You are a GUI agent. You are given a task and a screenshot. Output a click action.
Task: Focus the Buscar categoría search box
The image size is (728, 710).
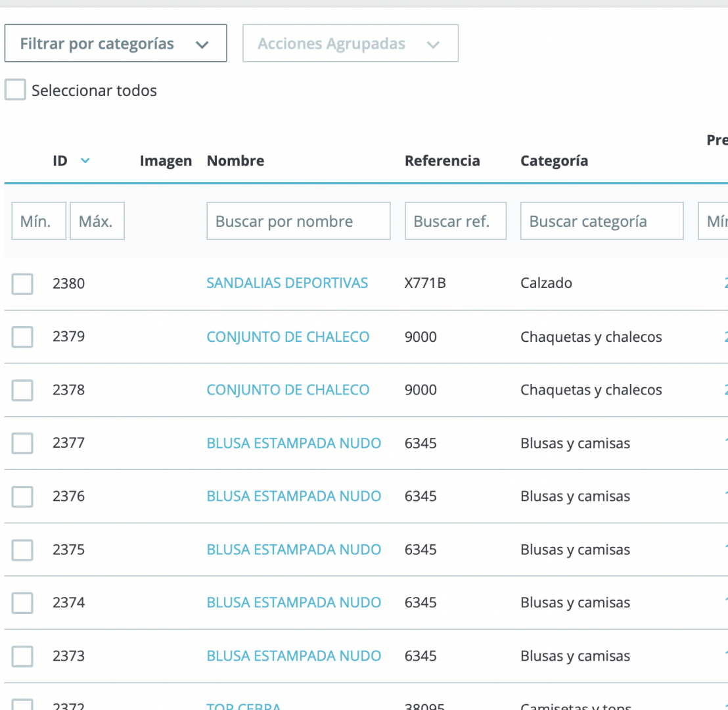click(x=602, y=221)
